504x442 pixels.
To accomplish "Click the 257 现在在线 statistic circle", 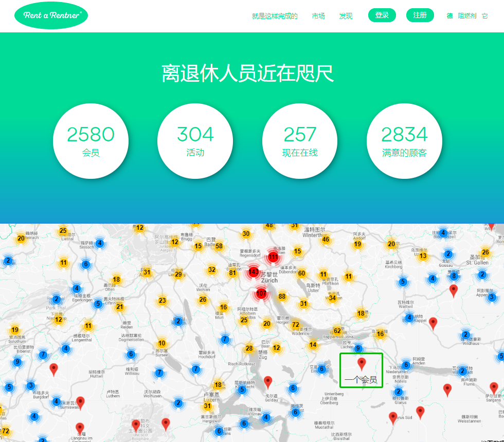I will 300,141.
